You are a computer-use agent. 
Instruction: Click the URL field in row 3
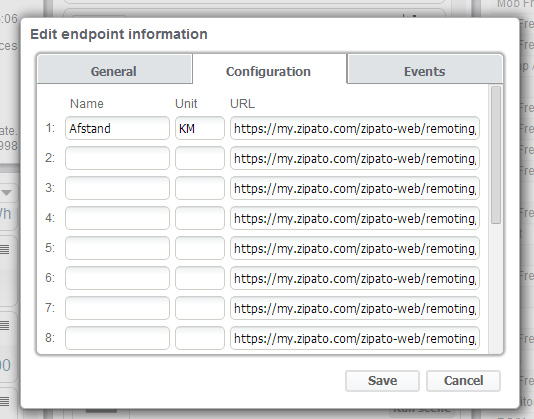pyautogui.click(x=355, y=188)
